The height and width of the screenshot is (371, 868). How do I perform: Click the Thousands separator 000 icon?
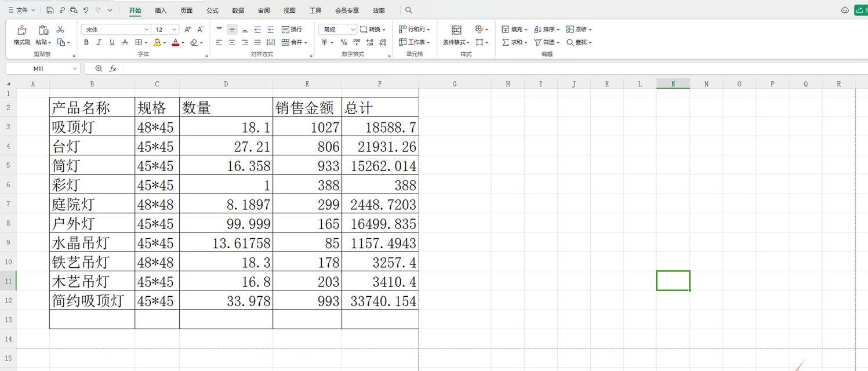[x=357, y=42]
